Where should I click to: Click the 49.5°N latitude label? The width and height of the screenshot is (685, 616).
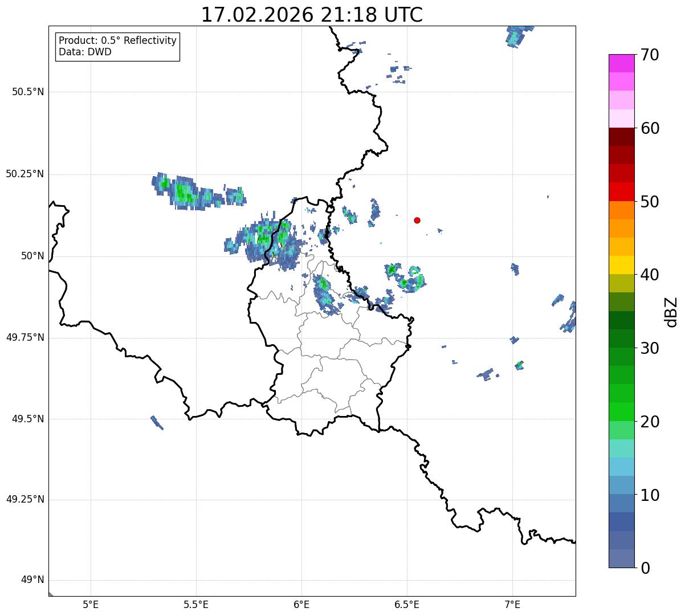(x=28, y=419)
